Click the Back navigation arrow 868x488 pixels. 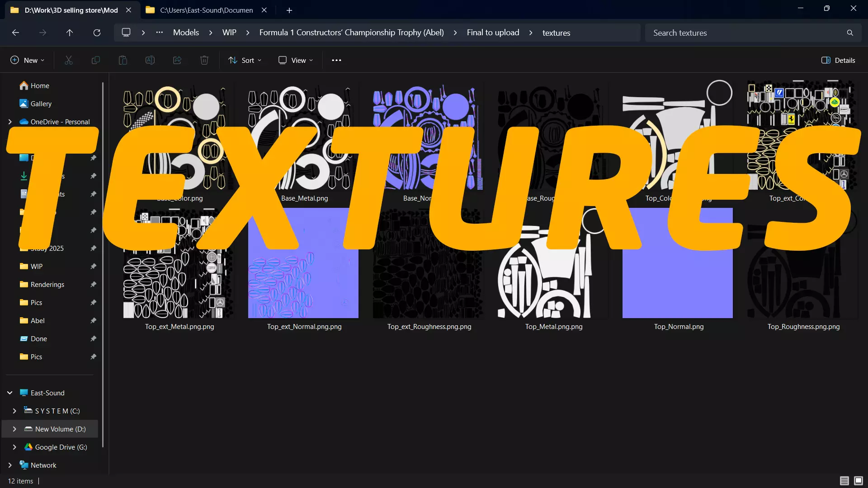(15, 33)
